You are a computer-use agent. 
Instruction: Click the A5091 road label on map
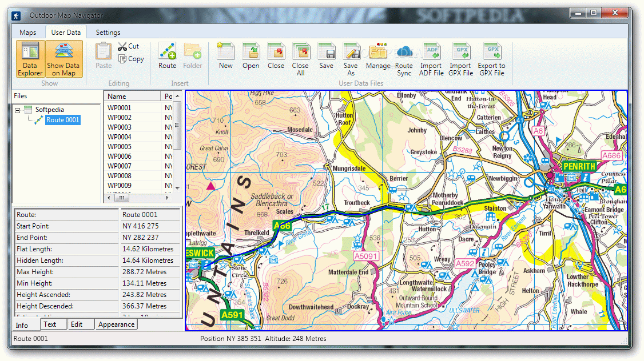click(366, 256)
